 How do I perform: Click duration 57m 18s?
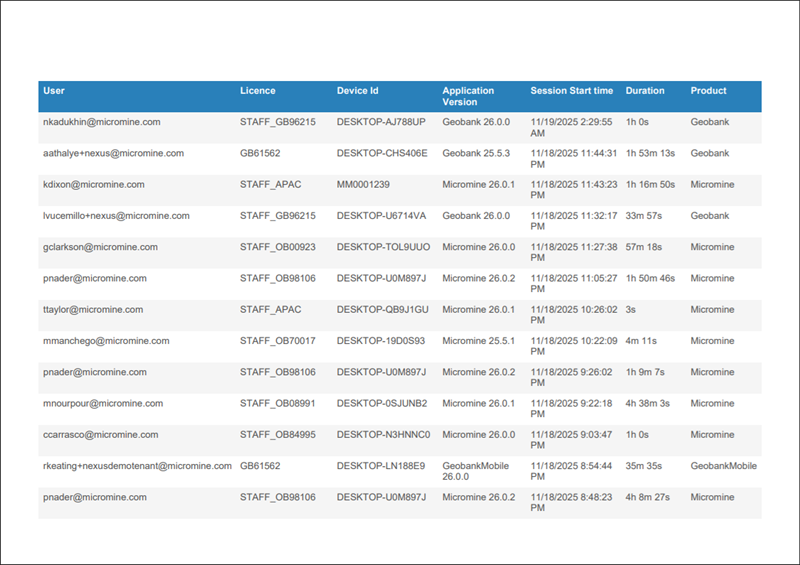[643, 247]
